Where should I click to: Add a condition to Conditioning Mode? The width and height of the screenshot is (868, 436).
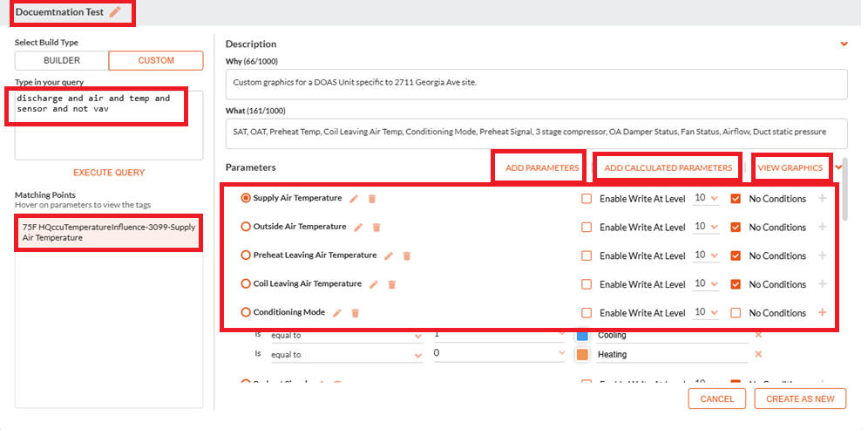pyautogui.click(x=823, y=312)
